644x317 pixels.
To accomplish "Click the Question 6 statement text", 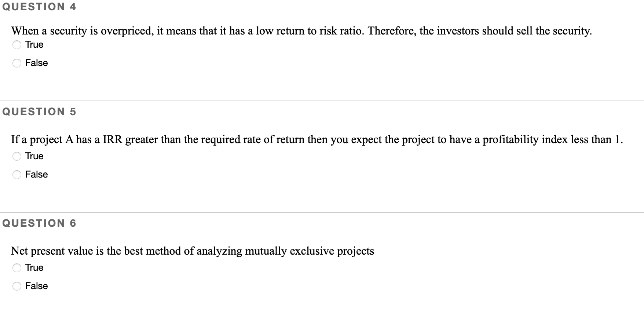I will tap(193, 251).
